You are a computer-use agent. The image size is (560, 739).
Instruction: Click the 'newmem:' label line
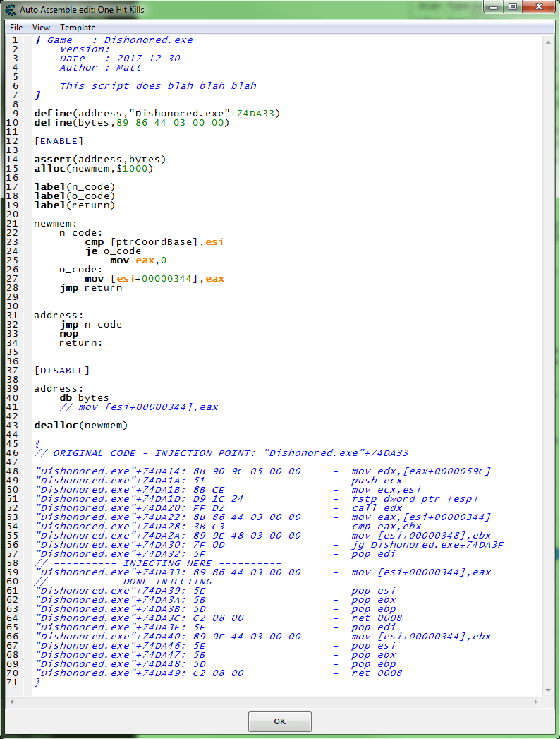click(x=55, y=224)
